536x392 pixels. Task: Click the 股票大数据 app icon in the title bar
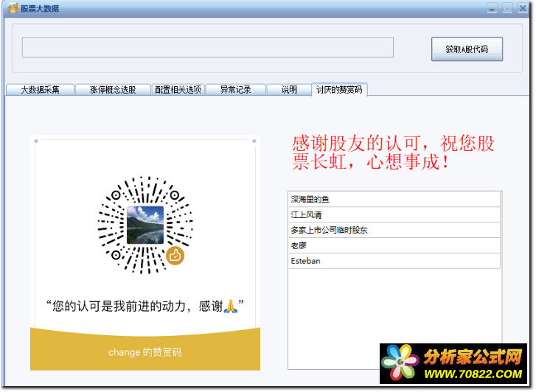pyautogui.click(x=13, y=7)
